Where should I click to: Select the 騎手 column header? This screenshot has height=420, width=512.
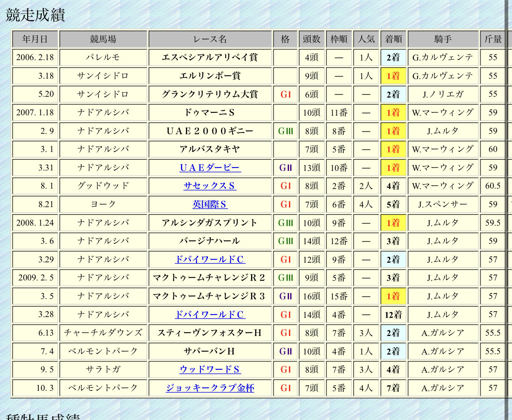point(443,39)
